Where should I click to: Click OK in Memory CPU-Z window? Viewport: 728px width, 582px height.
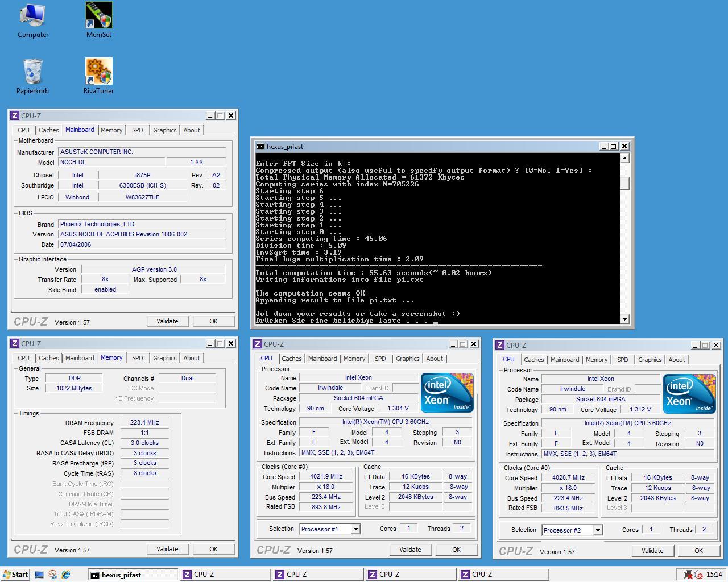tap(213, 549)
